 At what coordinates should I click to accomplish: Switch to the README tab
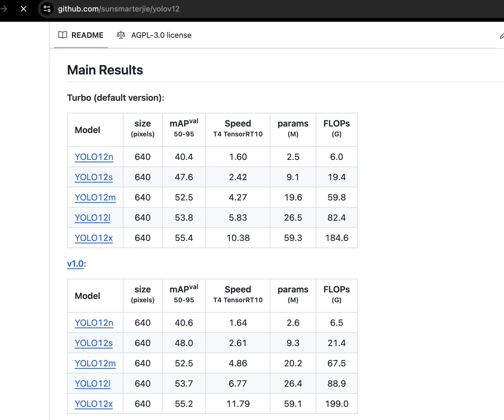click(x=81, y=35)
